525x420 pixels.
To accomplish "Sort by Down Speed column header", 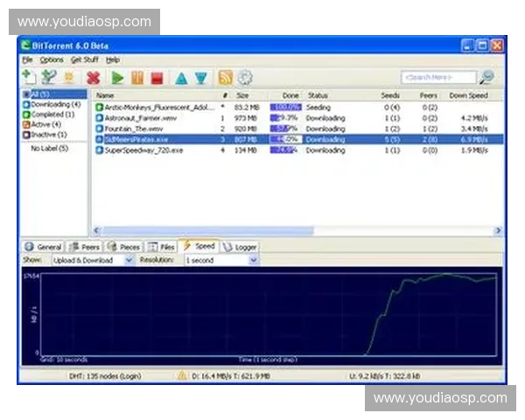I will (468, 95).
